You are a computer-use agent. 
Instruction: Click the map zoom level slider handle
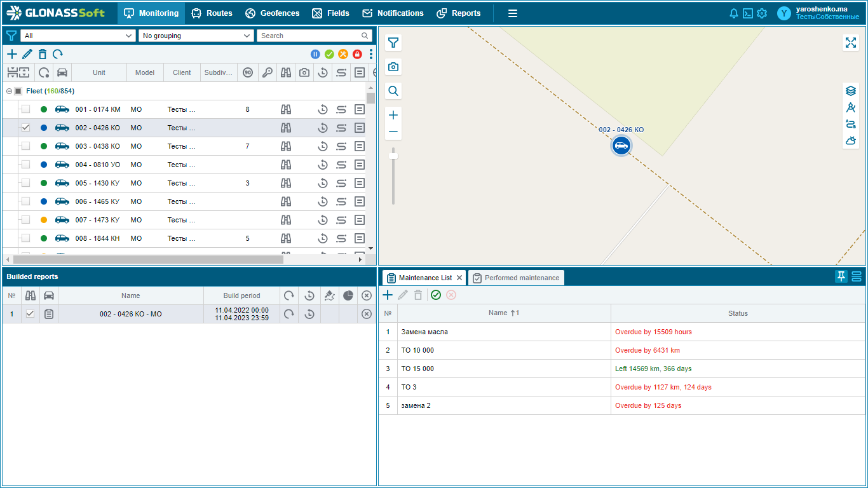pyautogui.click(x=393, y=156)
